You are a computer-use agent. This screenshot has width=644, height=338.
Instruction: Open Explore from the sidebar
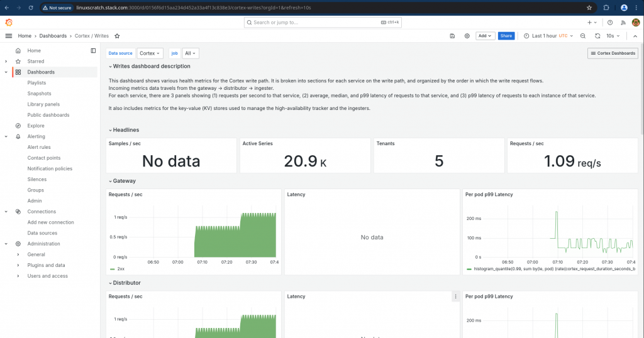point(36,126)
